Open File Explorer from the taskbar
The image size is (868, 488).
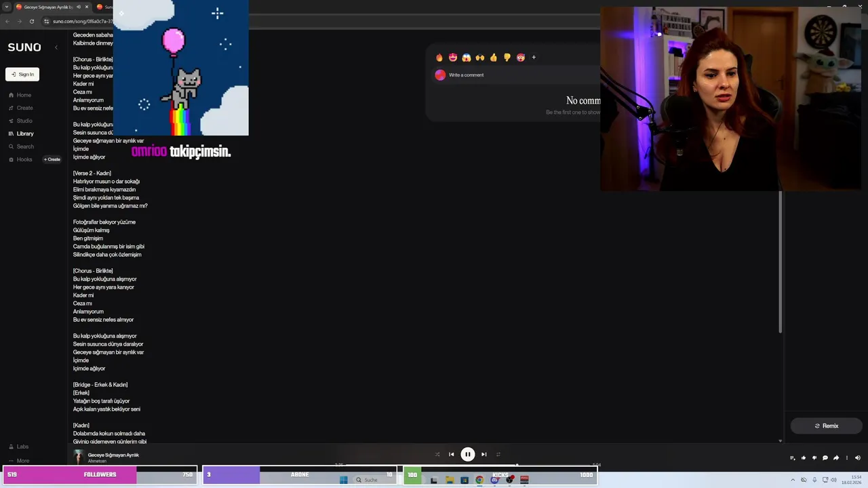pyautogui.click(x=449, y=480)
